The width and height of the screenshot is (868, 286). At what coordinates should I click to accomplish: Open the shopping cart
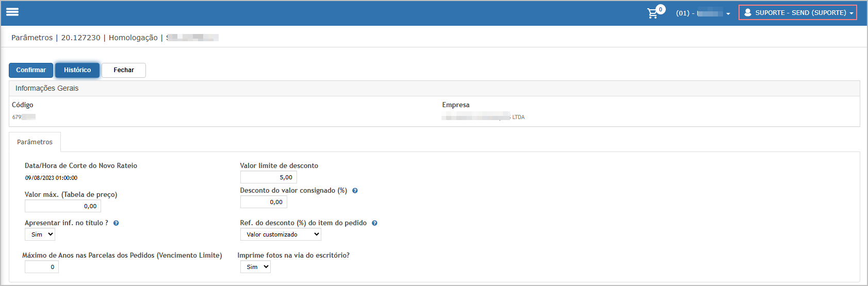(652, 13)
